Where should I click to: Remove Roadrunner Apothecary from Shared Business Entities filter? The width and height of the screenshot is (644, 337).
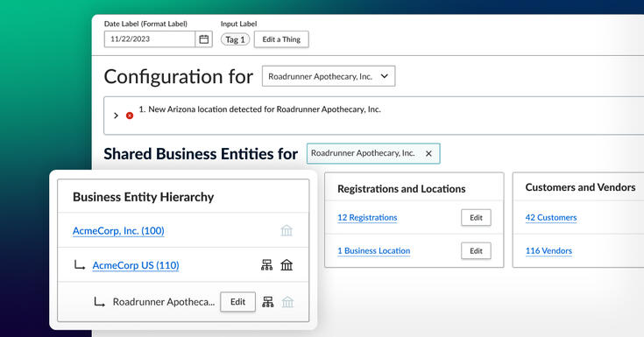pyautogui.click(x=428, y=153)
